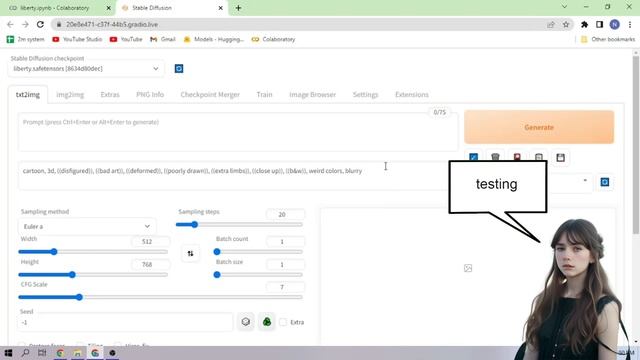Switch to the img2img tab

coord(70,95)
